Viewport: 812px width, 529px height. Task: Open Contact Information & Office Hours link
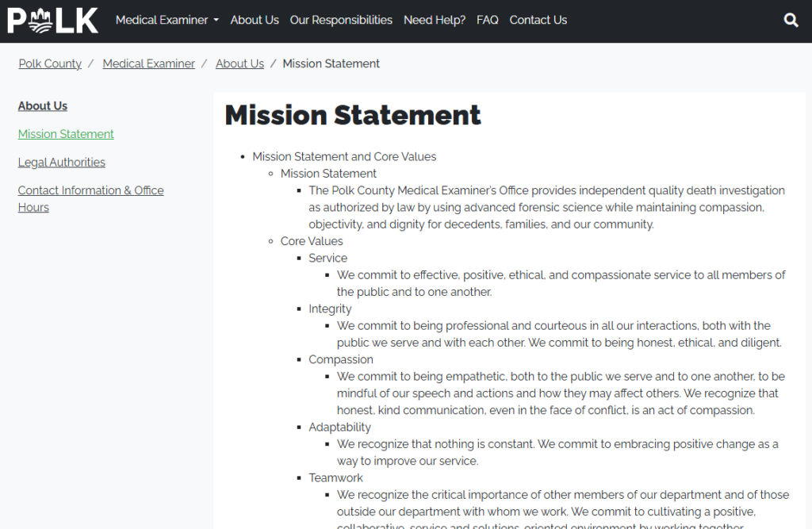pos(90,191)
